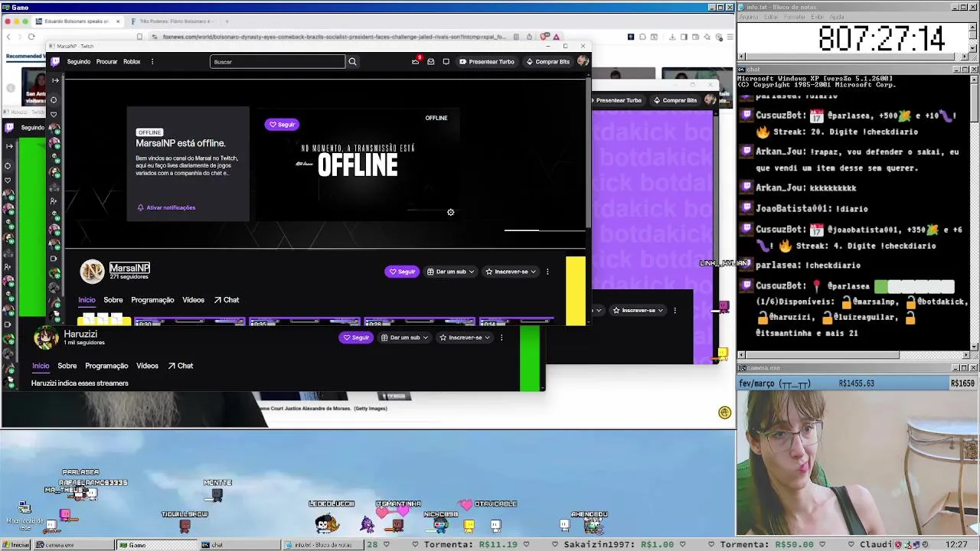The height and width of the screenshot is (551, 980).
Task: Click the browser back arrow
Action: [x=8, y=37]
